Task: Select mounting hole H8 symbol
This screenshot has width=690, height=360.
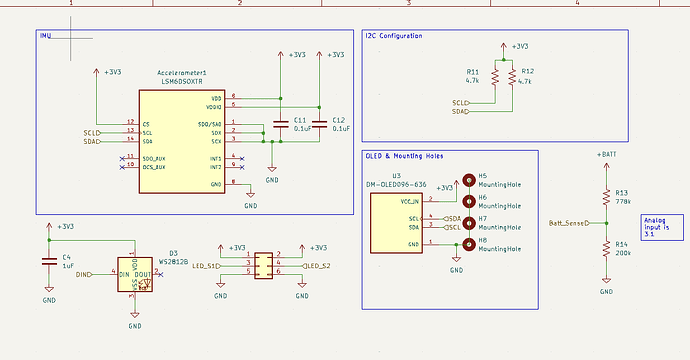Action: 469,244
